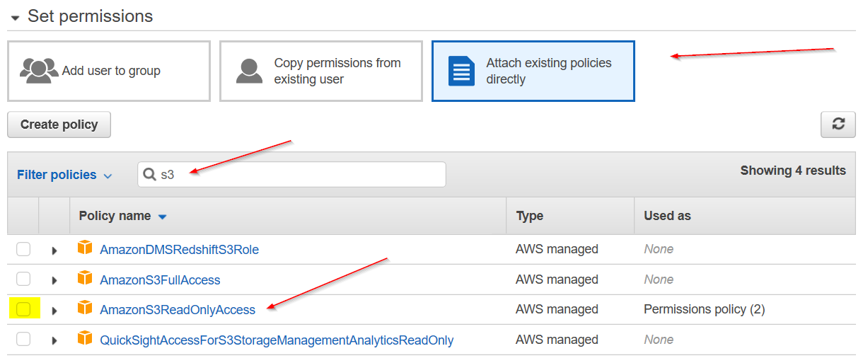This screenshot has width=868, height=363.
Task: Open the Filter policies dropdown
Action: pos(64,175)
